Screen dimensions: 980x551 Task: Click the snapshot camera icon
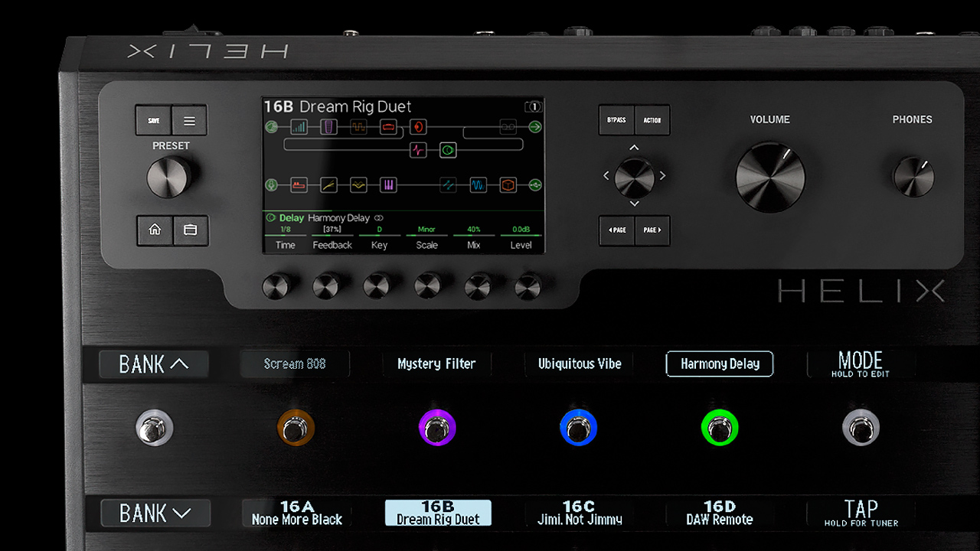[x=533, y=107]
